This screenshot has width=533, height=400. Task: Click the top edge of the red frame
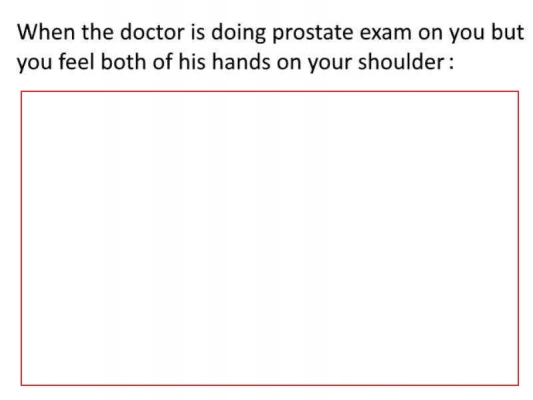pyautogui.click(x=270, y=91)
